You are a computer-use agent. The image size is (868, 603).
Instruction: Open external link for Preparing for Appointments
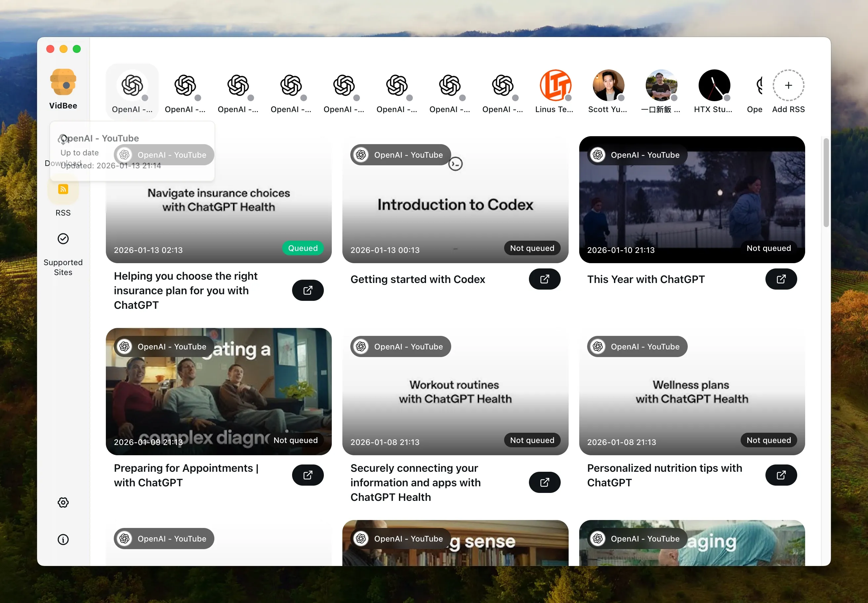tap(307, 475)
